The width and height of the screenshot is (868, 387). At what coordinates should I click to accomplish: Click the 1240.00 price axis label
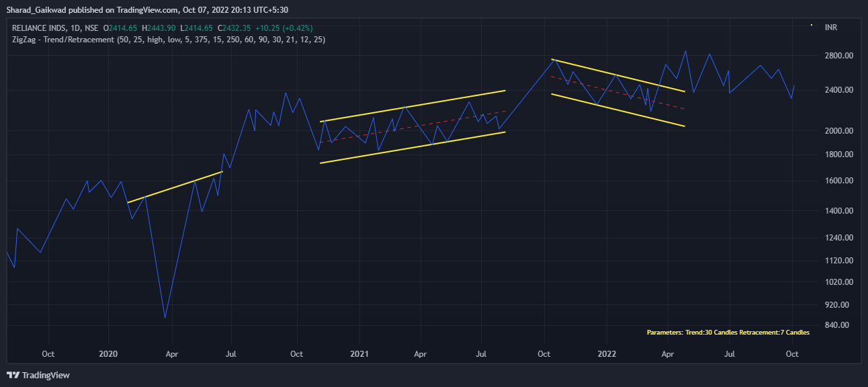[x=838, y=238]
